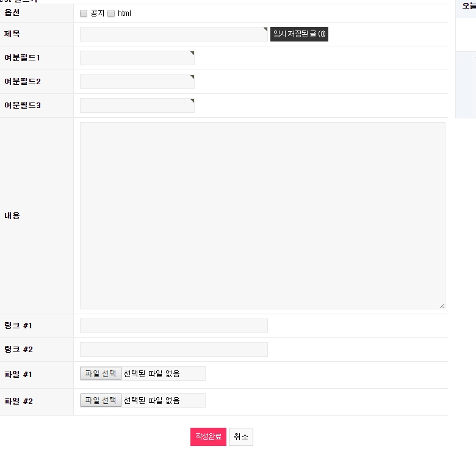Click the corner triangle on 여분필드1 field
Screen dimensions: 476x454
(x=192, y=53)
